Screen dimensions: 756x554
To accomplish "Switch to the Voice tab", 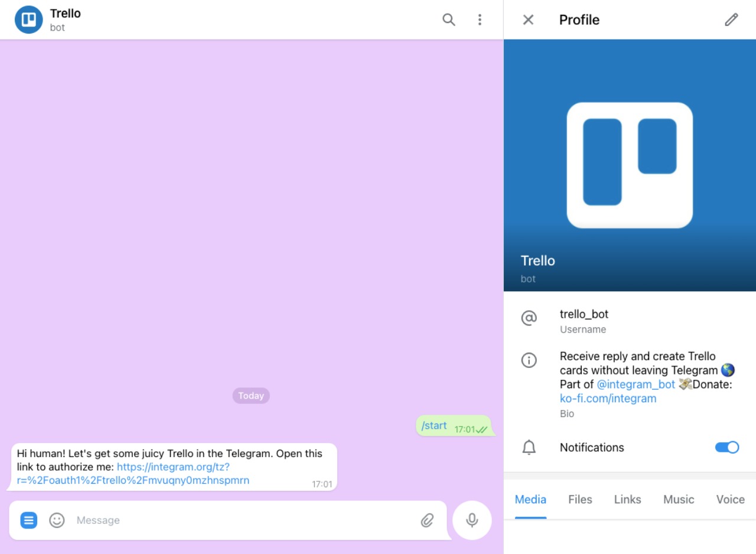I will tap(730, 500).
